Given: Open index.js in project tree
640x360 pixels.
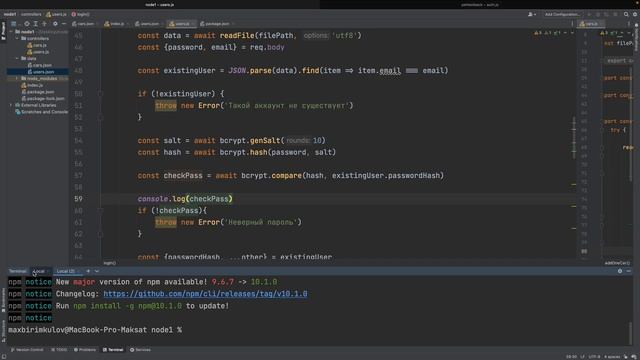Looking at the screenshot, I should click(32, 85).
